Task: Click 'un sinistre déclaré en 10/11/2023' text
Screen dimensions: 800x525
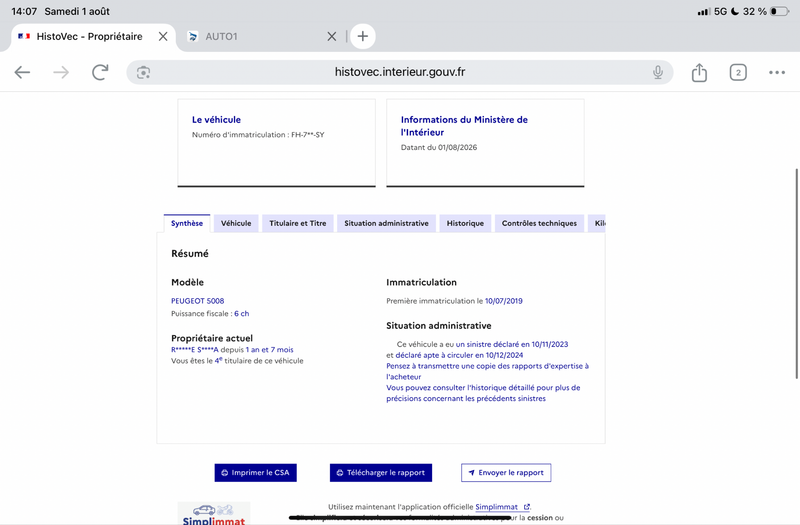Action: (512, 344)
